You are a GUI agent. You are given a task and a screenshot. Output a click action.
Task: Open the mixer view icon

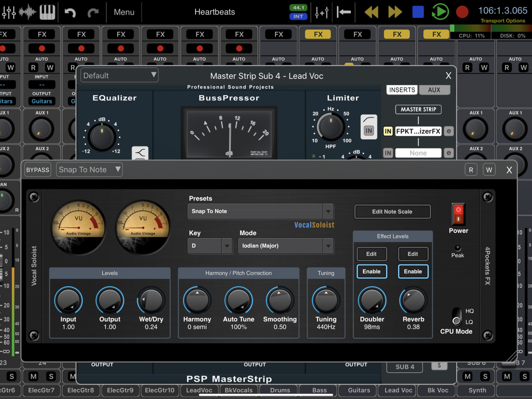9,12
